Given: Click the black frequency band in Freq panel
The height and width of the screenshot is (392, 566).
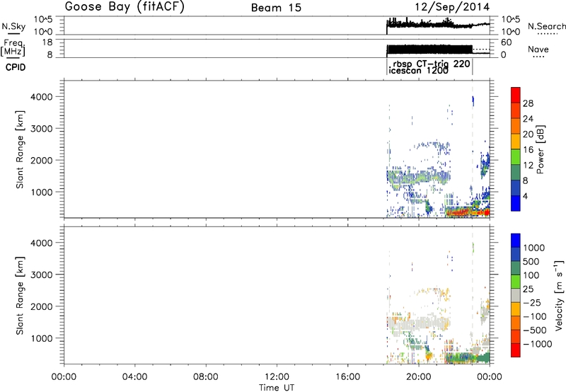Looking at the screenshot, I should tap(429, 50).
